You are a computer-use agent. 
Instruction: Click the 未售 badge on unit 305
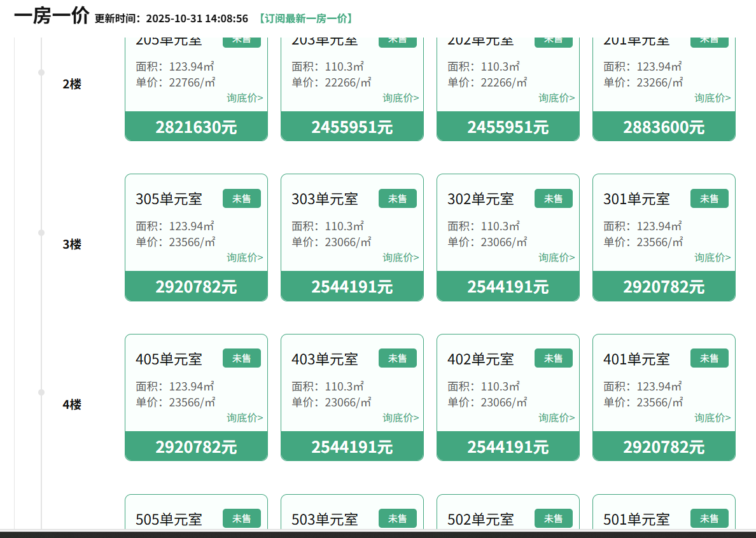click(241, 198)
